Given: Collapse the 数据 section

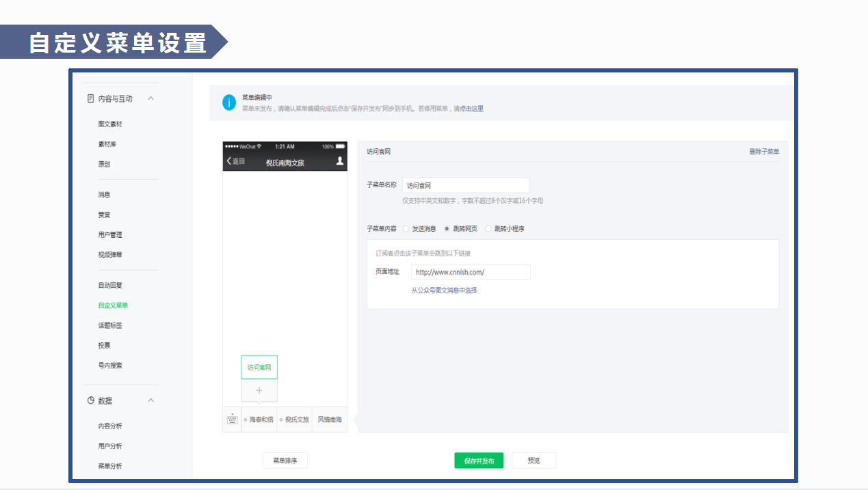Looking at the screenshot, I should [150, 400].
